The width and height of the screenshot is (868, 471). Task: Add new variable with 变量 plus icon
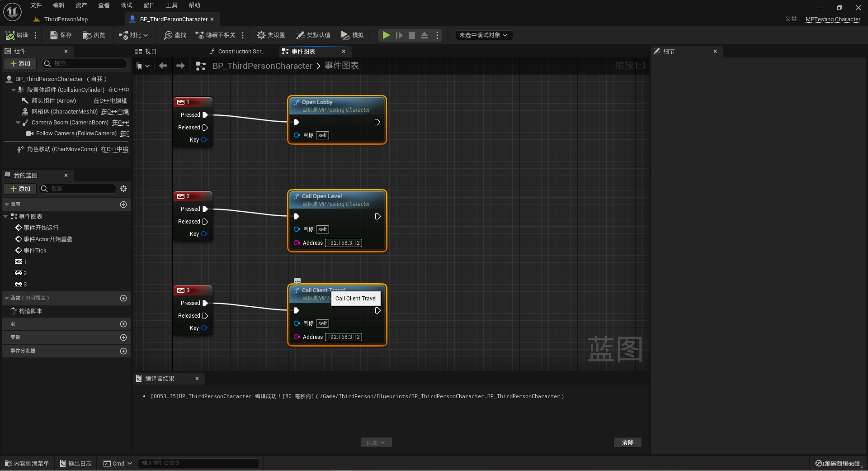pos(123,338)
